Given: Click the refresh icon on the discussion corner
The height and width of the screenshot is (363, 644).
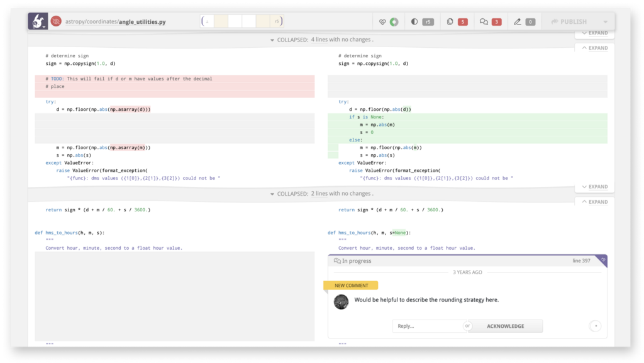Looking at the screenshot, I should point(602,260).
